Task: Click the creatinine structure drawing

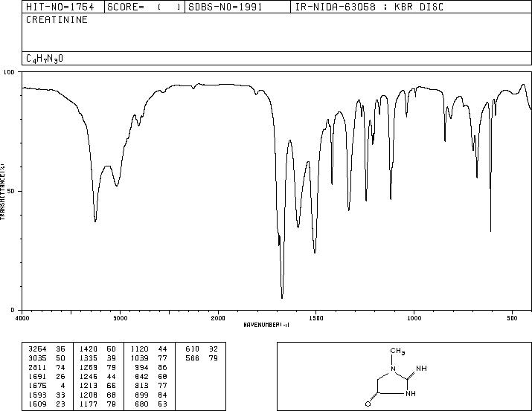Action: (x=395, y=377)
